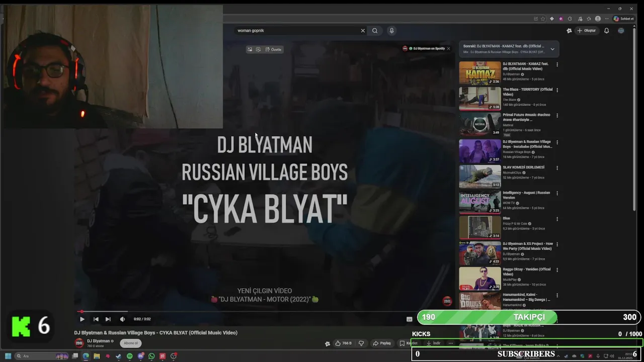The width and height of the screenshot is (644, 362).
Task: Open the browser extensions puzzle icon
Action: pyautogui.click(x=570, y=19)
